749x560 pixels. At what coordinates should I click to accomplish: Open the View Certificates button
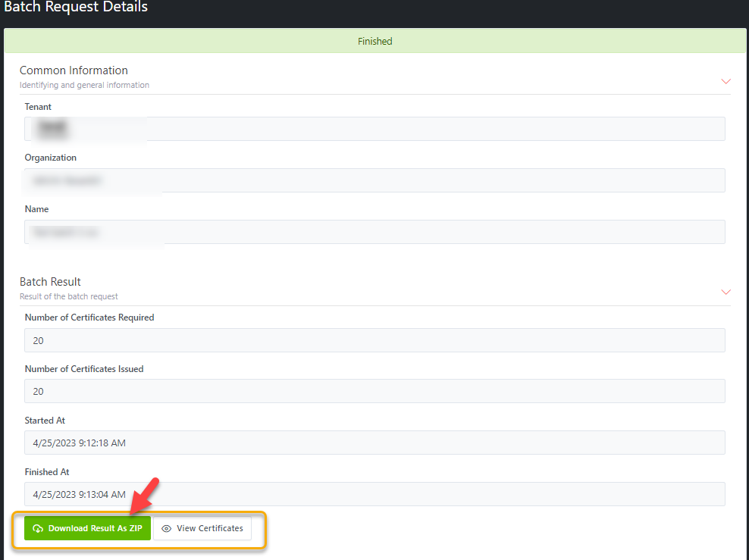[202, 528]
